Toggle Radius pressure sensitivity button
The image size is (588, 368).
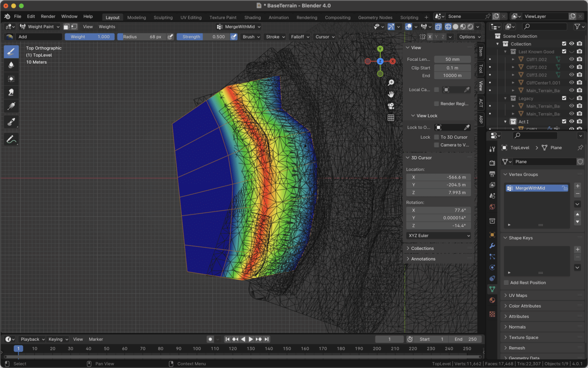pyautogui.click(x=170, y=37)
